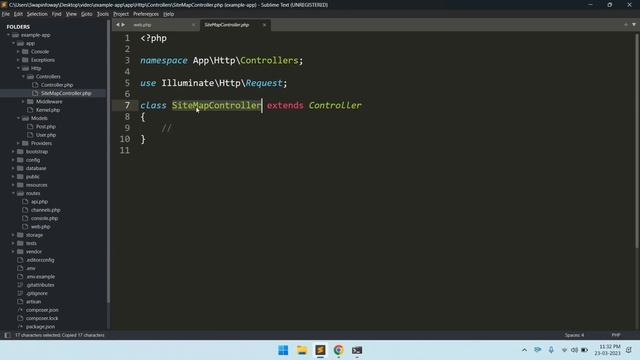
Task: Click the sidebar vertical scrollbar
Action: point(108,161)
